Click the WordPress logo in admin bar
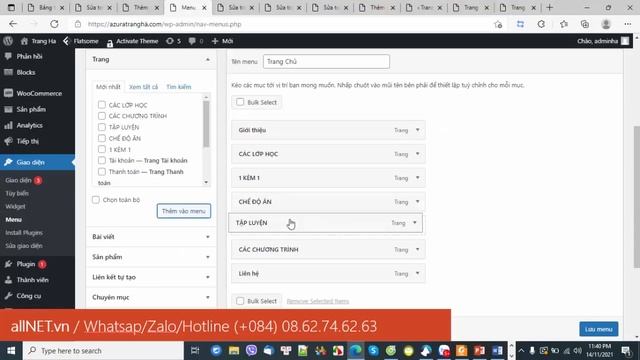 click(x=8, y=41)
